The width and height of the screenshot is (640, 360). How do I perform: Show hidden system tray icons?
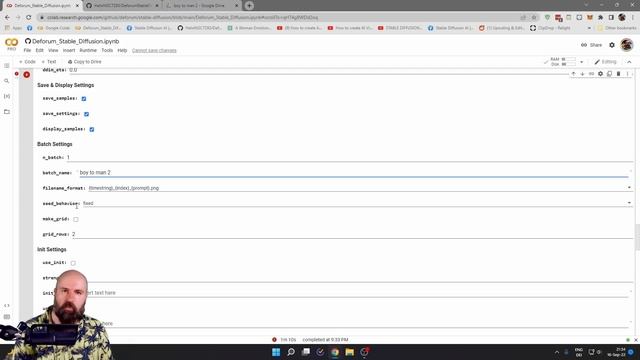click(x=557, y=352)
